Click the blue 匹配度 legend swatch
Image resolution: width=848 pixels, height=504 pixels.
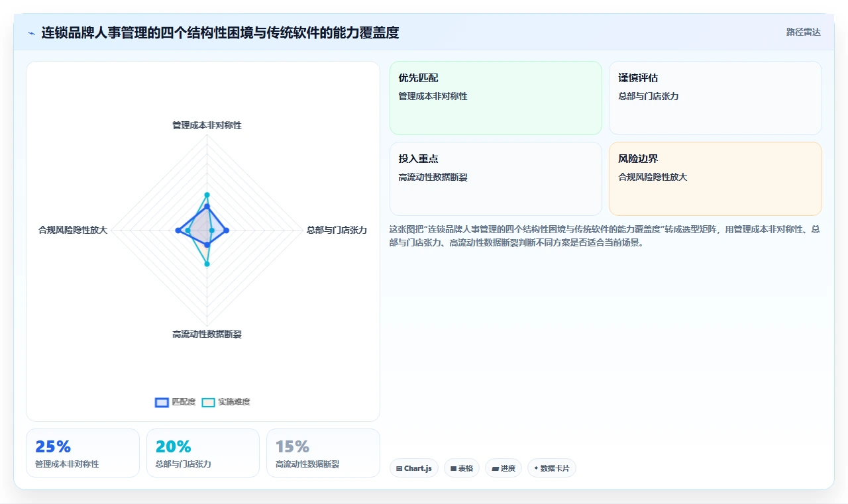(x=162, y=402)
